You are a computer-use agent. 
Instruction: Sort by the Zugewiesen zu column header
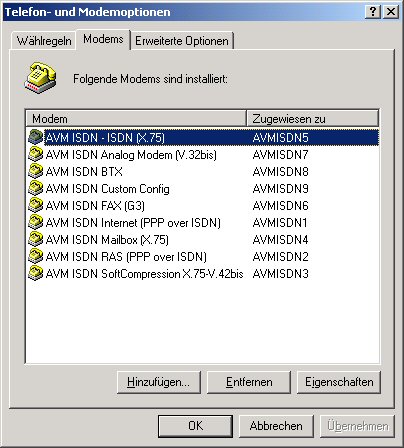click(x=313, y=119)
